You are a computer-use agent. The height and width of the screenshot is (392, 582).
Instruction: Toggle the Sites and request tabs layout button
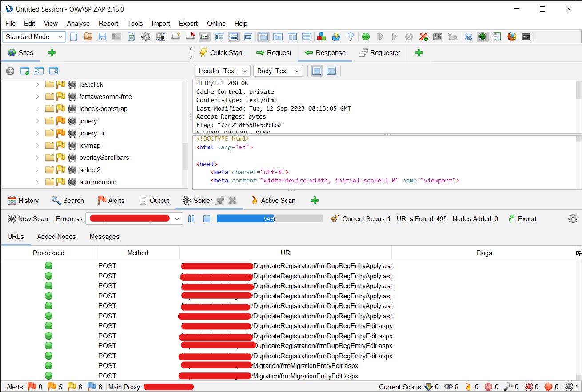click(x=219, y=37)
